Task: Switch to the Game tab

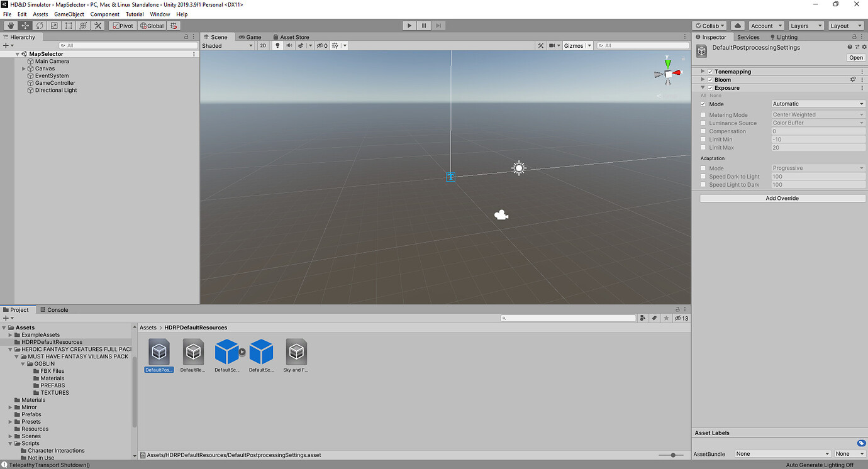Action: (251, 36)
